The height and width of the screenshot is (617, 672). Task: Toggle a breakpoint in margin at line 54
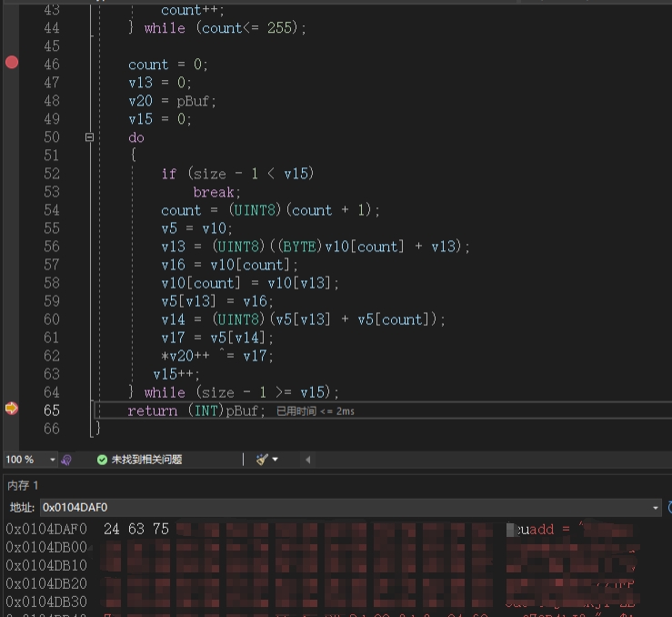click(x=12, y=210)
